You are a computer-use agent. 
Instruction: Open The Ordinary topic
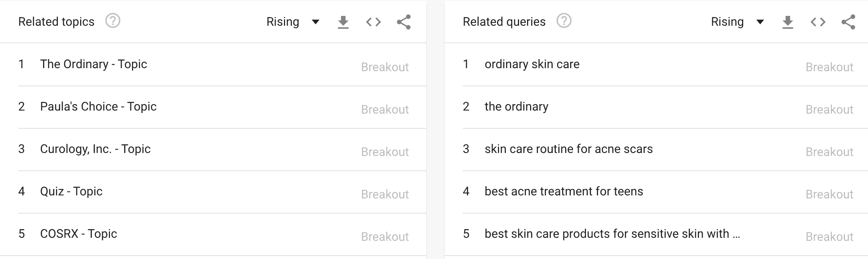click(x=94, y=64)
